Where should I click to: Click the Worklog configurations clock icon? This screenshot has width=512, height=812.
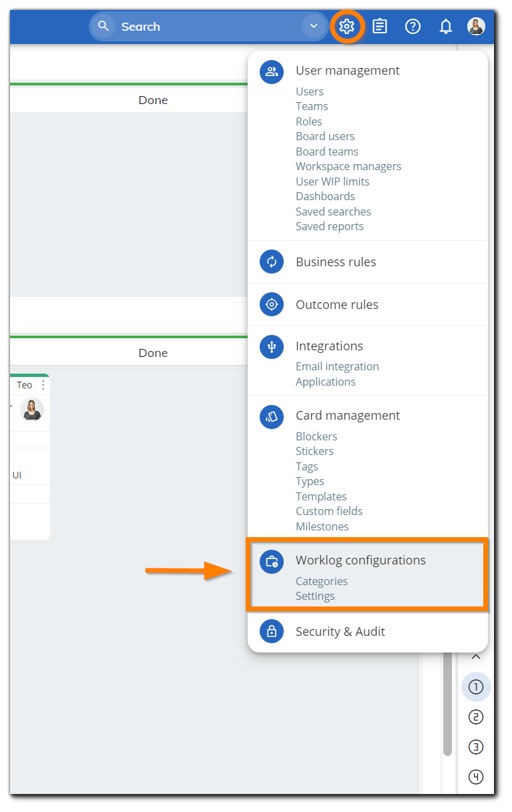[271, 561]
